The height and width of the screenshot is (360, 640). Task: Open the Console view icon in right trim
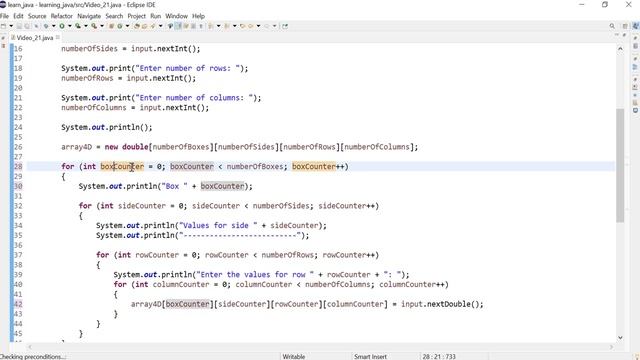636,110
